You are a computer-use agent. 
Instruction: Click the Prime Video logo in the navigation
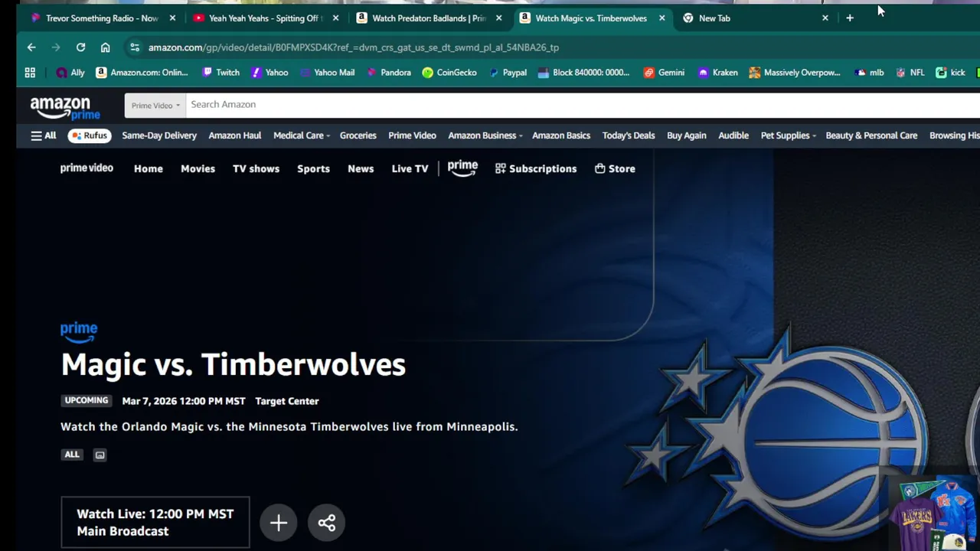point(87,168)
